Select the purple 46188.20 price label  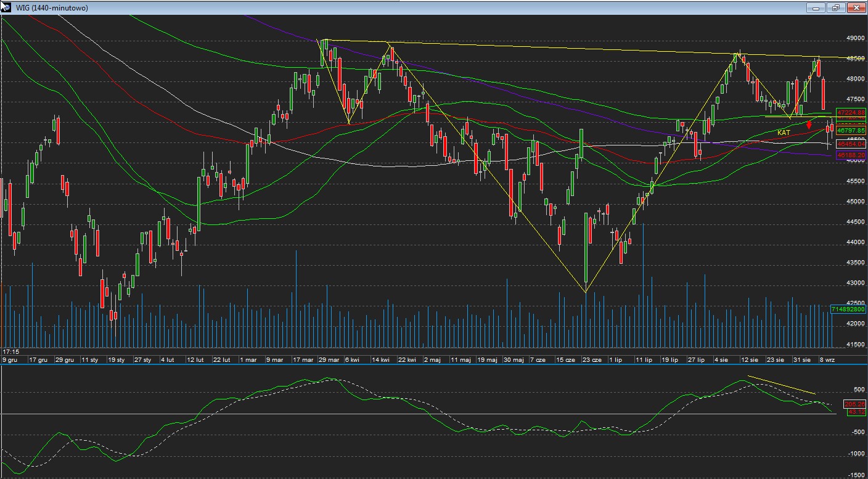tap(851, 155)
